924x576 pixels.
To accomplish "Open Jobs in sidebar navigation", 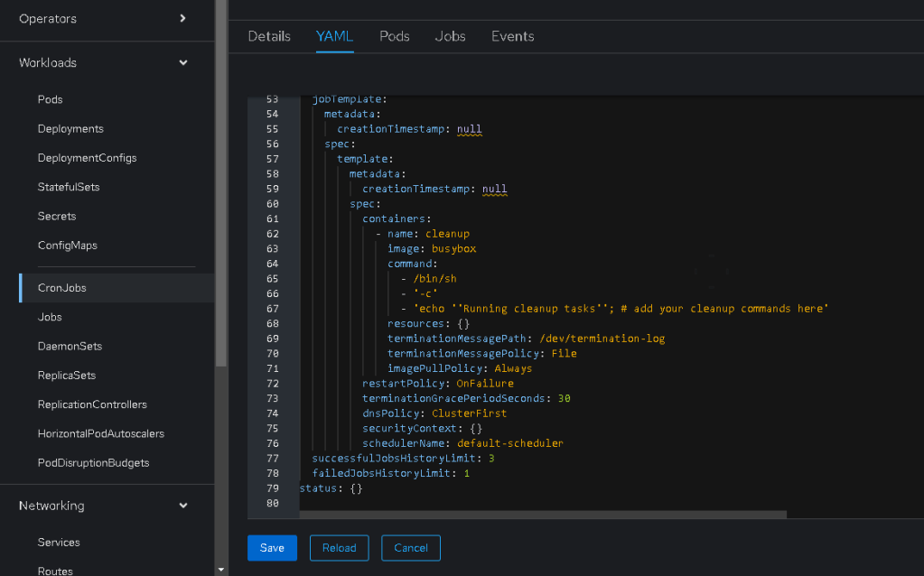I will pos(50,317).
